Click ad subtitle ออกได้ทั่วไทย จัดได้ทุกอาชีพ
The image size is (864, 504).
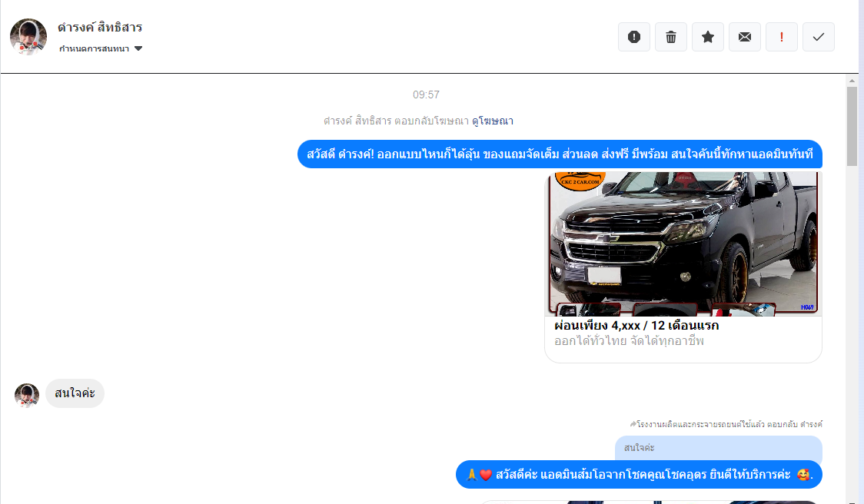(629, 342)
